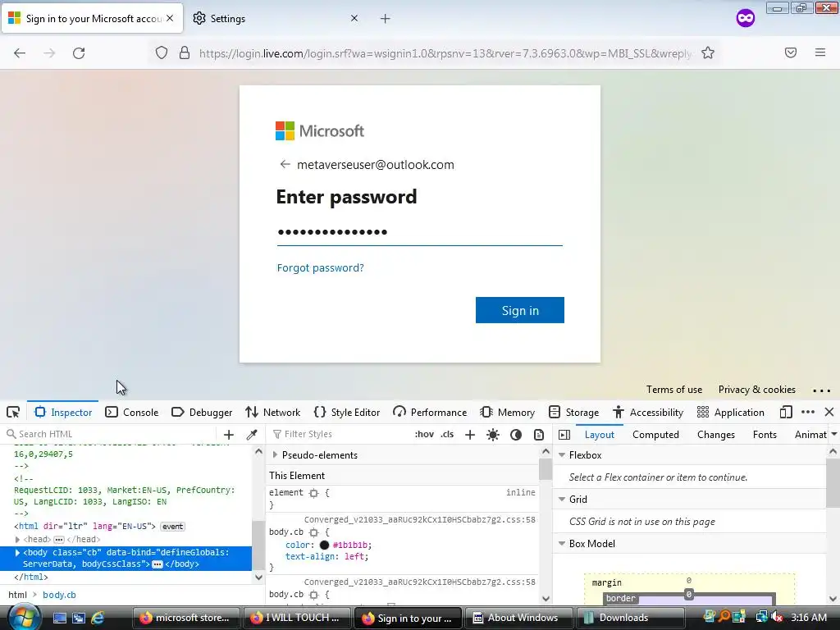Screen dimensions: 840x630
Task: Open the Memory tab
Action: click(x=507, y=412)
